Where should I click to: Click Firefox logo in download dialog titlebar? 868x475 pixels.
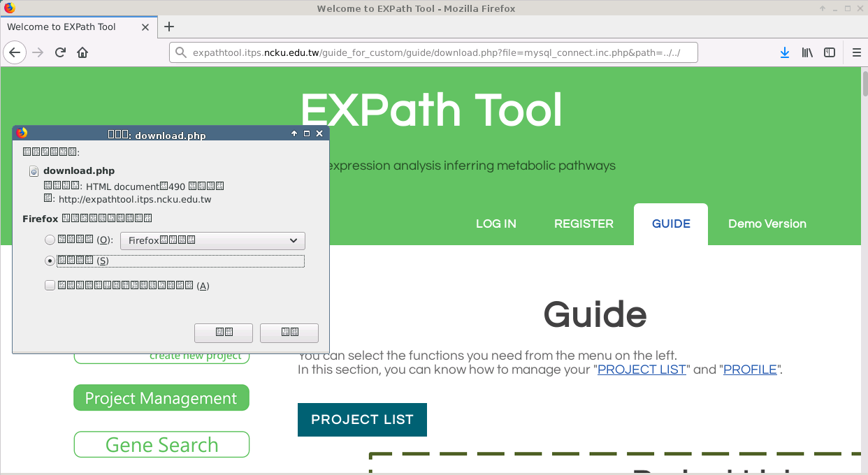(22, 133)
